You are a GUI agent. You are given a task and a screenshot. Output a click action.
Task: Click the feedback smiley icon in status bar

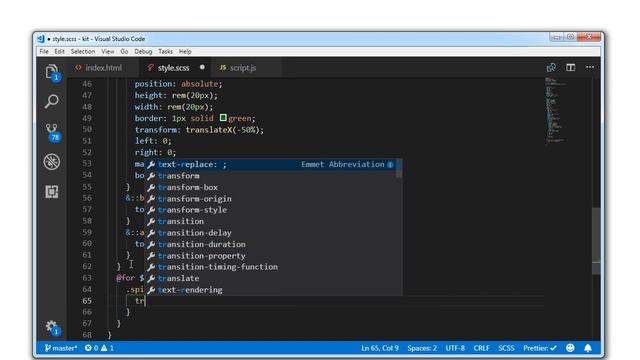point(570,348)
